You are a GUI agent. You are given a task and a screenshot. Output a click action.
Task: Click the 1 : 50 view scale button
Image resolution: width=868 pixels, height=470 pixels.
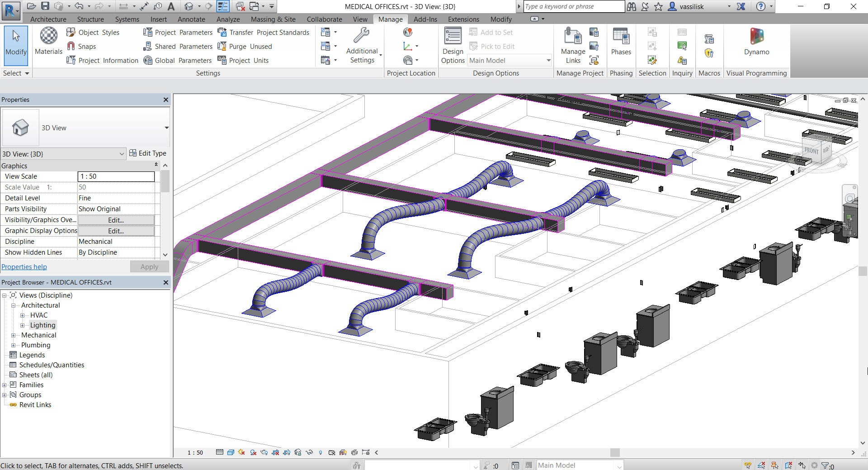[195, 452]
